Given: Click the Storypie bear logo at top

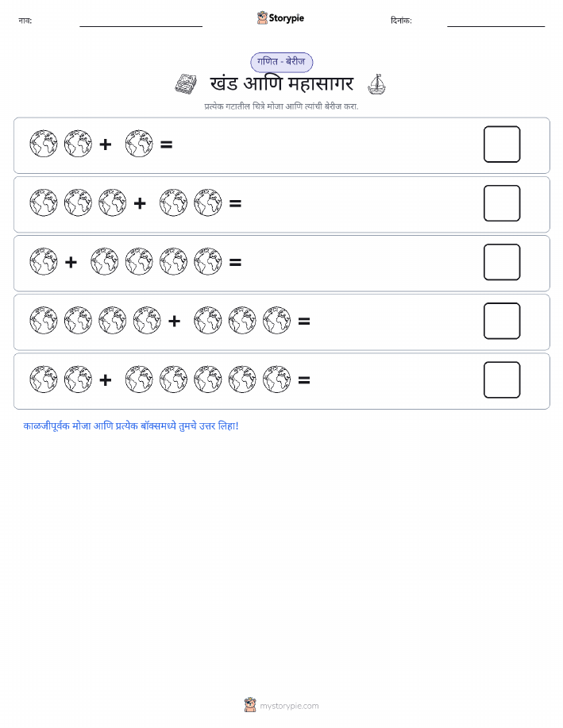Looking at the screenshot, I should tap(263, 18).
